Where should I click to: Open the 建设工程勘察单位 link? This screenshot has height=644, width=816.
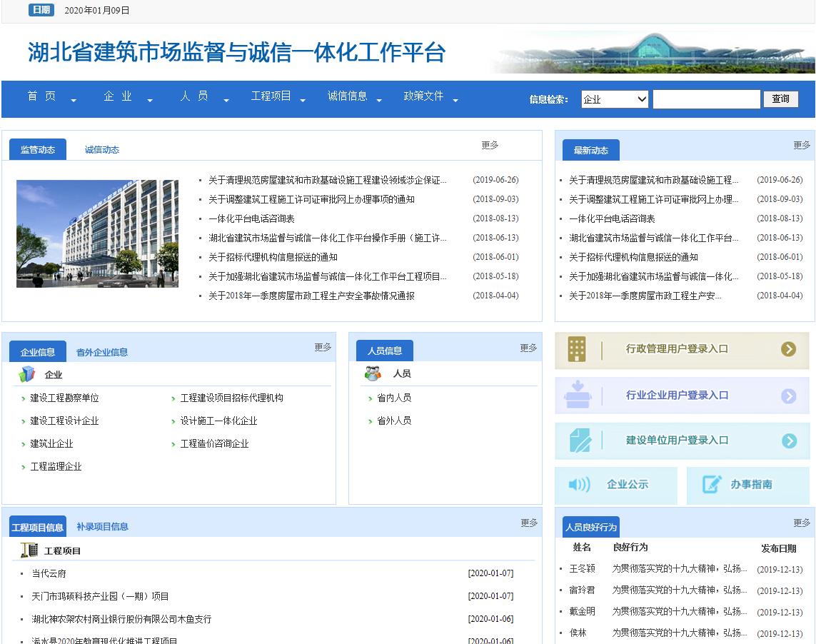pyautogui.click(x=64, y=398)
